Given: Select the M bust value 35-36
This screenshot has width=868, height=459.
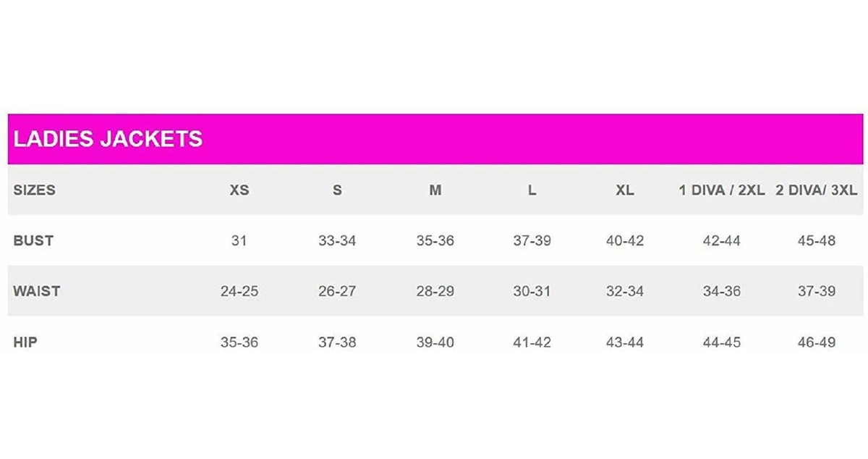Looking at the screenshot, I should (x=435, y=241).
